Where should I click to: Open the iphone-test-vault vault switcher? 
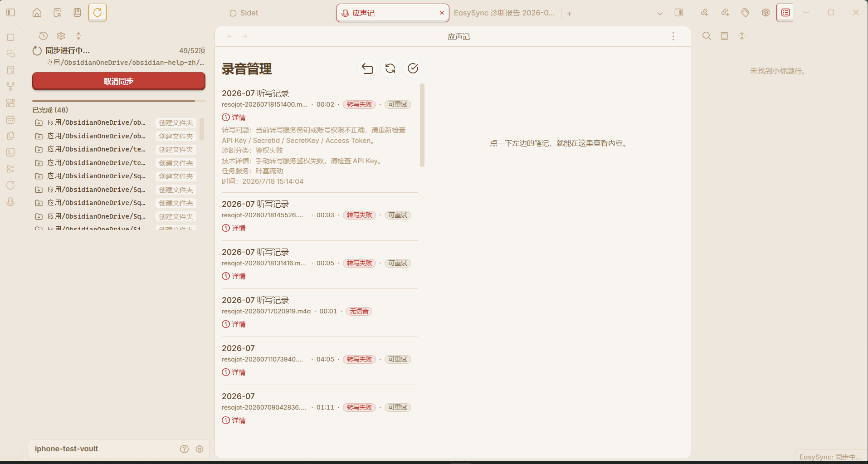pos(67,449)
